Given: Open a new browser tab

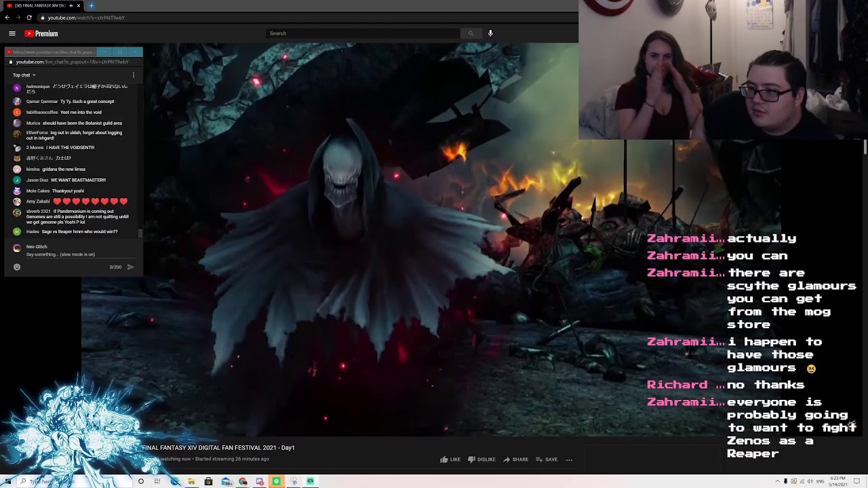Looking at the screenshot, I should click(92, 5).
